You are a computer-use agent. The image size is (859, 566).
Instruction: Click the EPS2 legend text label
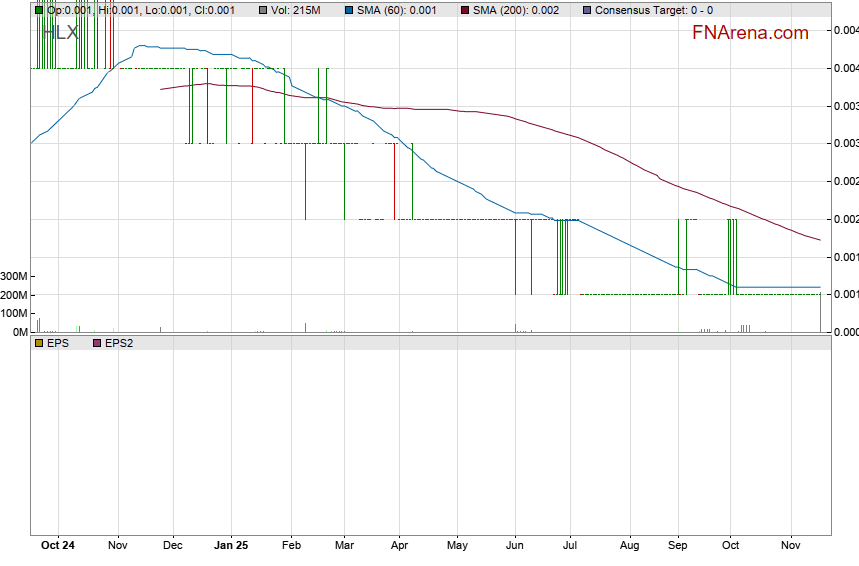[119, 343]
